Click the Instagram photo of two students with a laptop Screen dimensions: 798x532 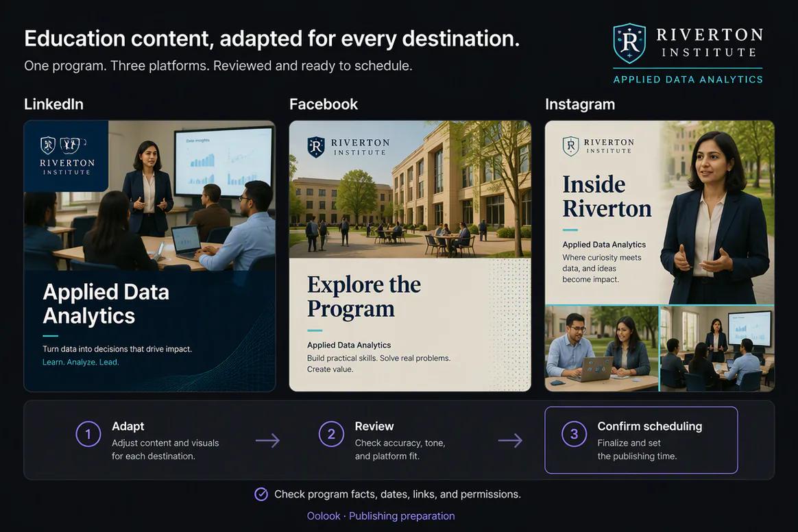(x=601, y=349)
